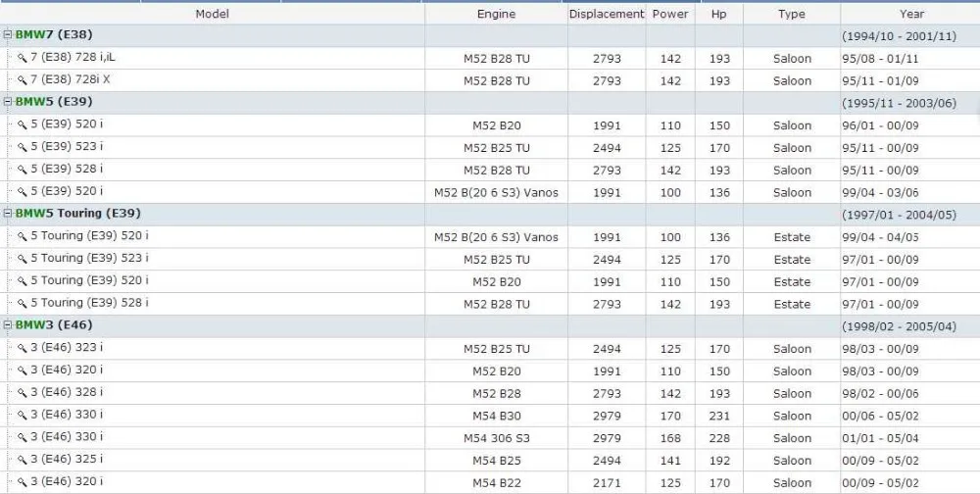
Task: Click magnifier icon for 3 (E46) 330 i M54 306 S3 row
Action: click(x=22, y=438)
